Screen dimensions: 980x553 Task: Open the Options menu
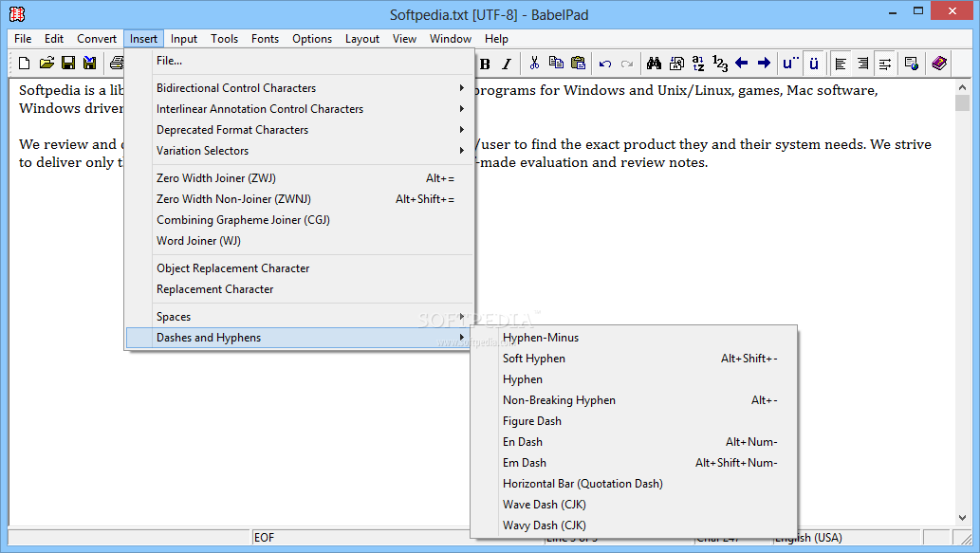(312, 39)
